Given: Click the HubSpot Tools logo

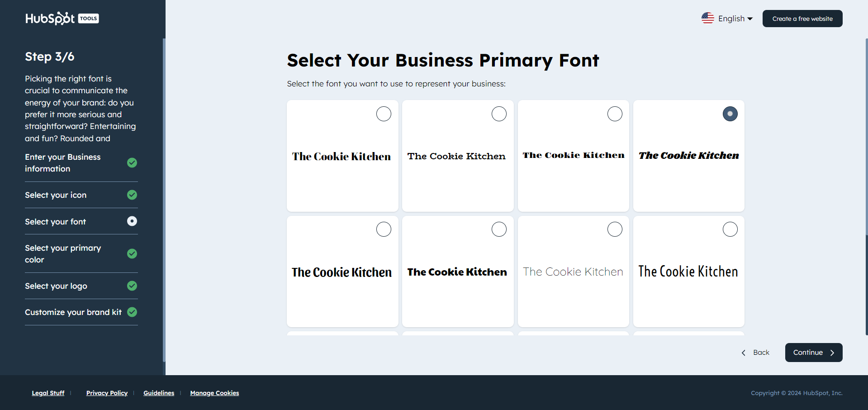Looking at the screenshot, I should click(x=62, y=18).
